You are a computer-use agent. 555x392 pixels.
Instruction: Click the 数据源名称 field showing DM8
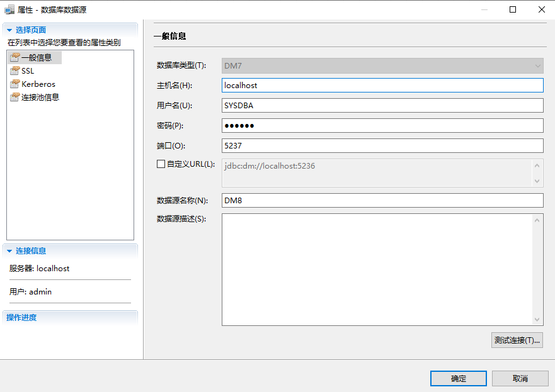click(382, 201)
